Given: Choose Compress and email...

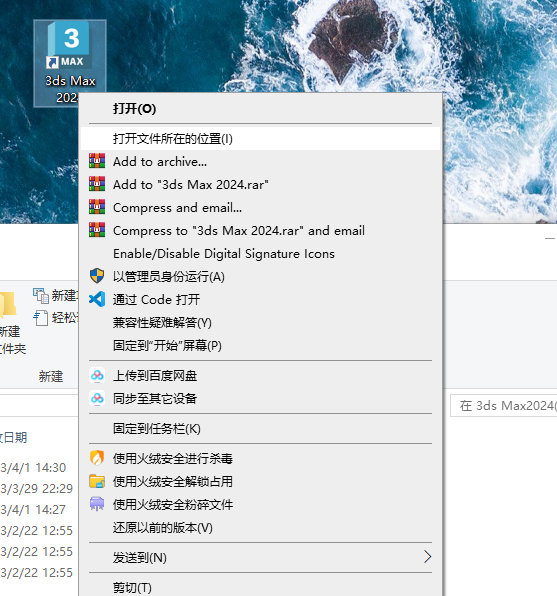Looking at the screenshot, I should (x=260, y=208).
